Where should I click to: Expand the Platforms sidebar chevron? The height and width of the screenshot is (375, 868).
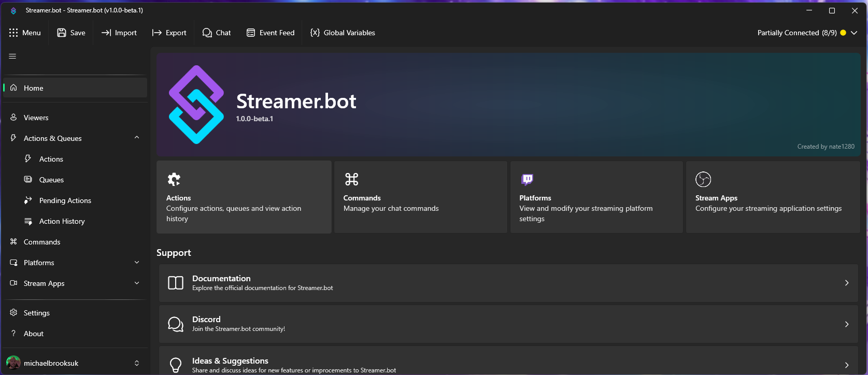coord(137,262)
